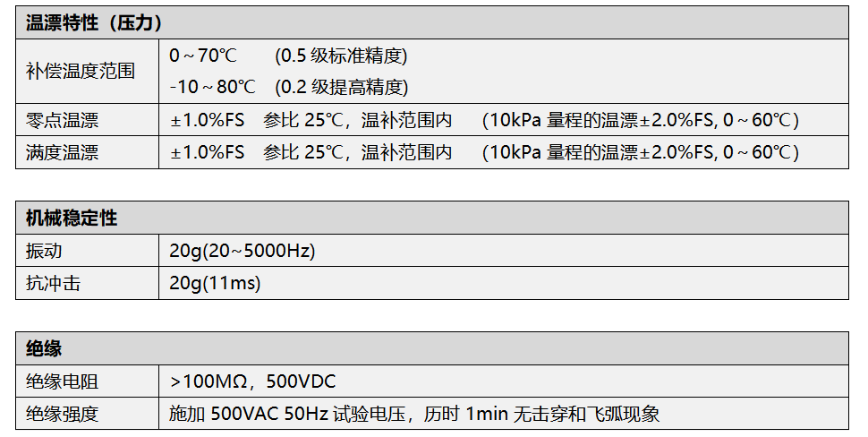Select the 补偿温度范围 label cell
This screenshot has width=868, height=437.
click(81, 71)
